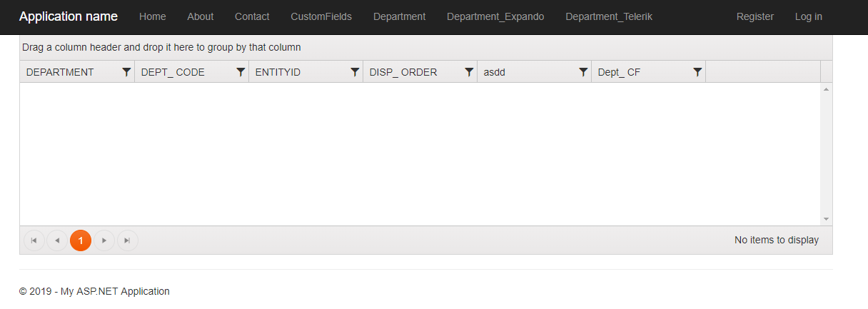Go to previous page of grid

(57, 240)
